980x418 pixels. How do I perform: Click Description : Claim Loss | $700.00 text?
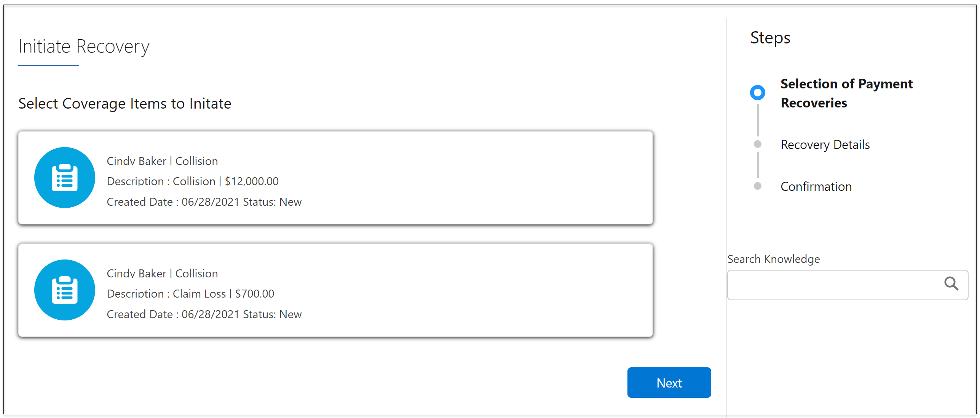[190, 294]
